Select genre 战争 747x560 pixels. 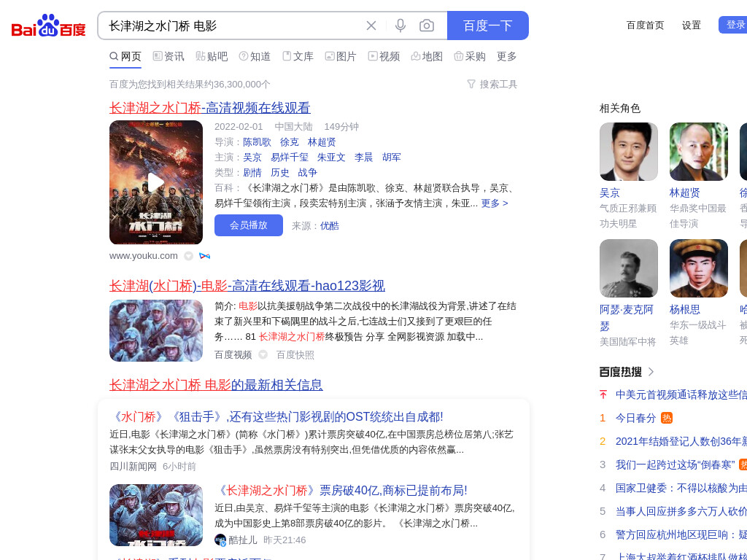coord(307,172)
